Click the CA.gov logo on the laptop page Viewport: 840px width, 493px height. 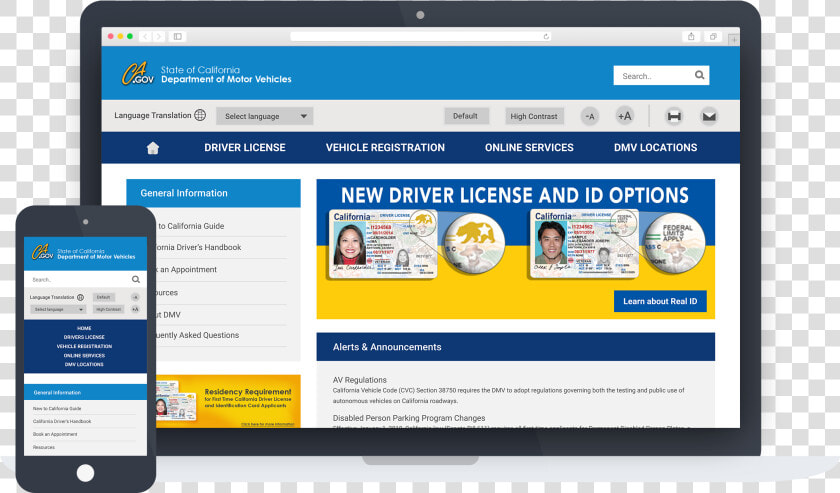[137, 74]
